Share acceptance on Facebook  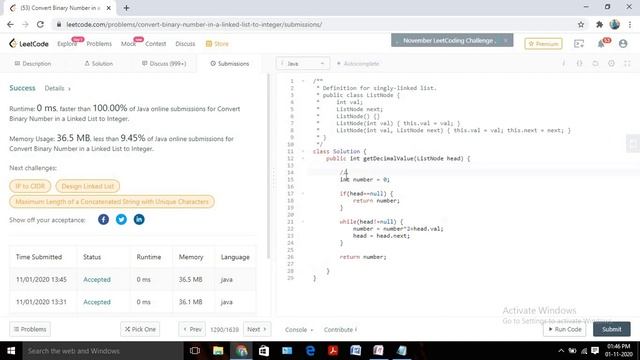(103, 220)
